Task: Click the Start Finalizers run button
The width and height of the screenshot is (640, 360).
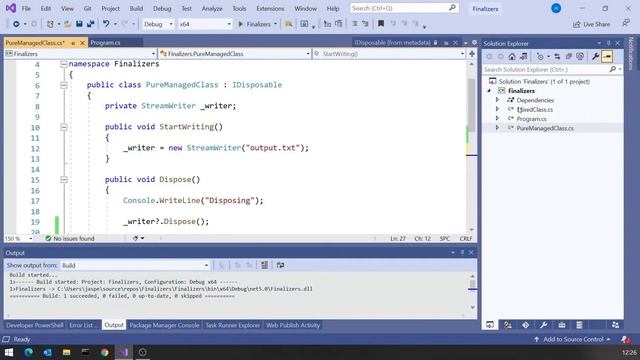Action: pos(254,24)
